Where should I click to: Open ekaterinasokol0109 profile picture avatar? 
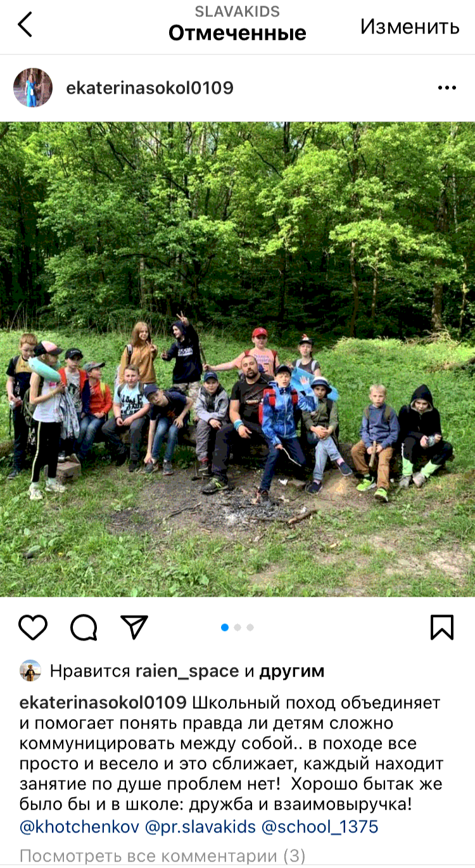click(33, 88)
